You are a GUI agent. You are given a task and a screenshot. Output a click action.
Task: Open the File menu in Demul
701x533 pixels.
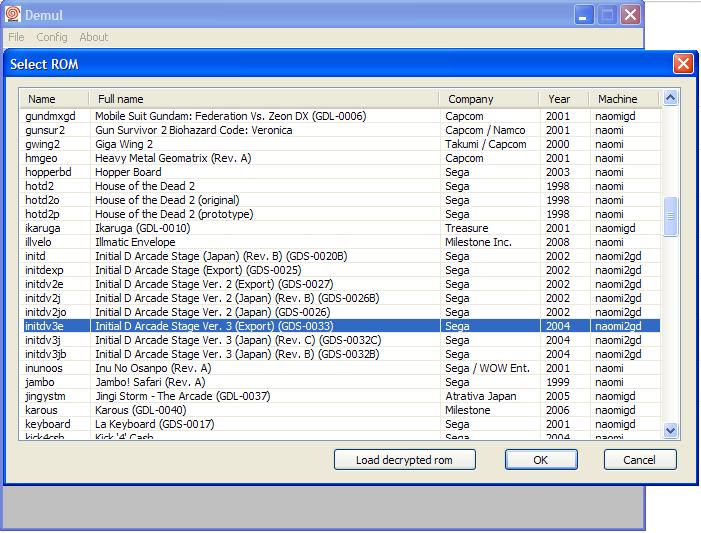[x=16, y=37]
